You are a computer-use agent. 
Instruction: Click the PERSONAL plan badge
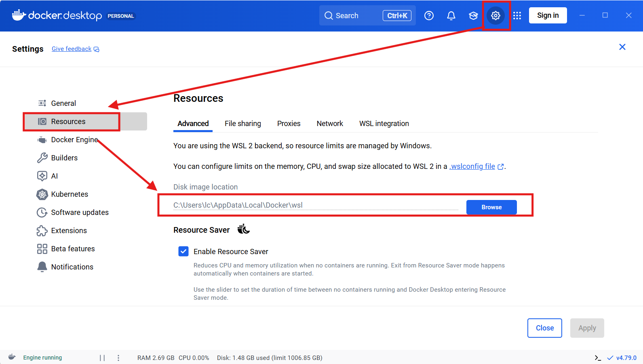tap(120, 16)
